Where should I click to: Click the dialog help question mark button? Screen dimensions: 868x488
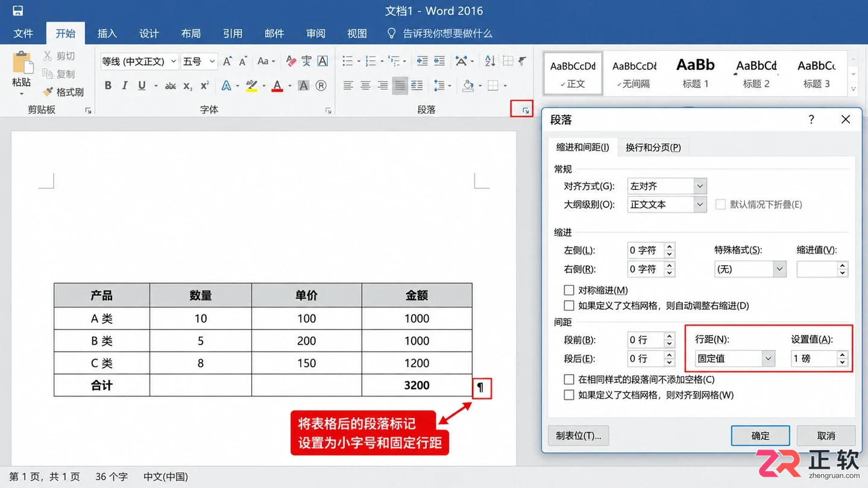811,120
